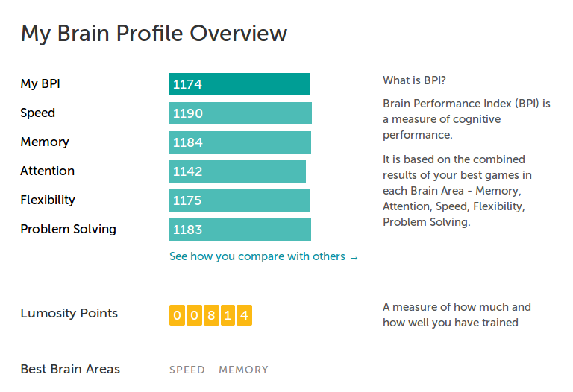
Task: Click the Best Brain Areas label
Action: 70,369
